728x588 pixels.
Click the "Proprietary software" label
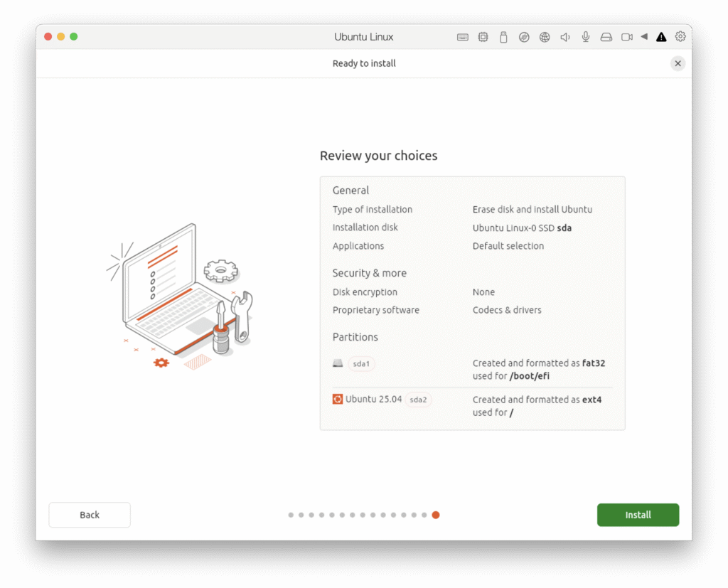[375, 310]
